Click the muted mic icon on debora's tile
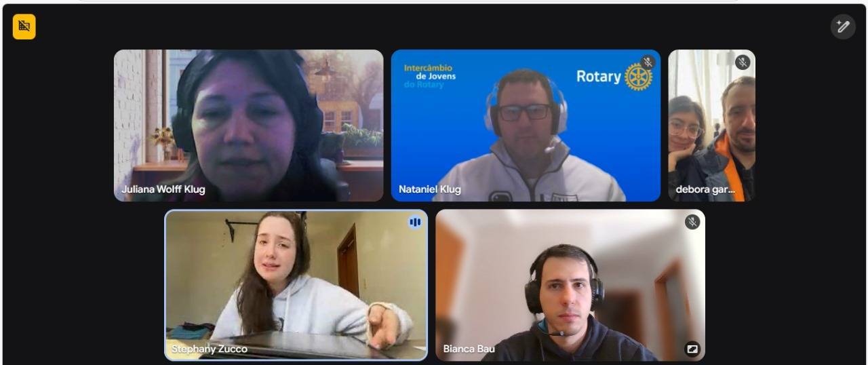The width and height of the screenshot is (868, 365). [743, 62]
